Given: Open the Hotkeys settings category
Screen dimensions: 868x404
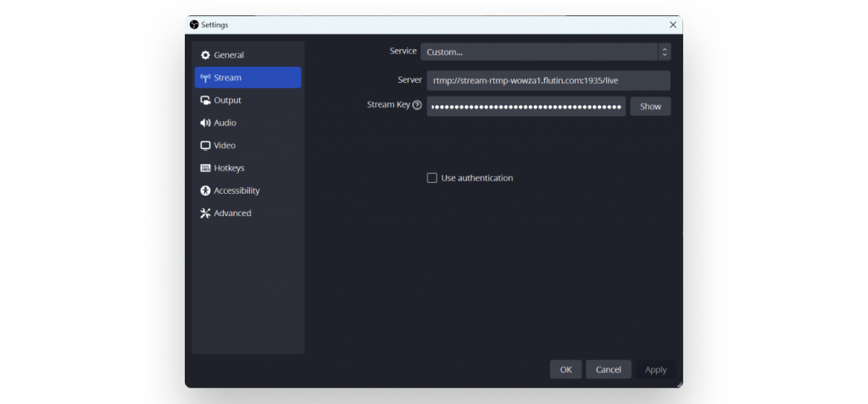Looking at the screenshot, I should click(x=248, y=169).
